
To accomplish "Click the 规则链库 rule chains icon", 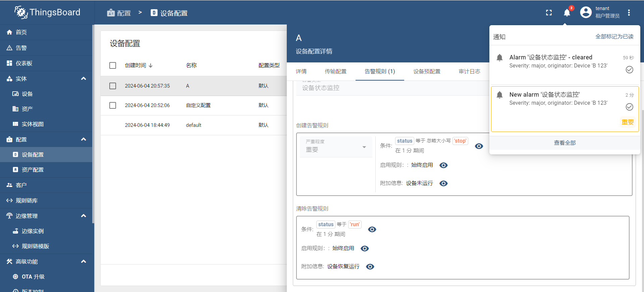I will coord(9,200).
